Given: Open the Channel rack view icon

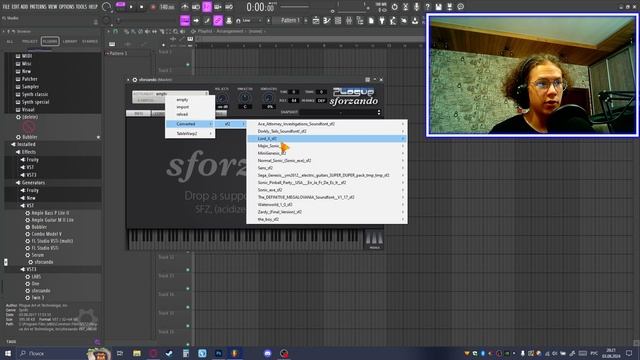Looking at the screenshot, I should (x=338, y=20).
